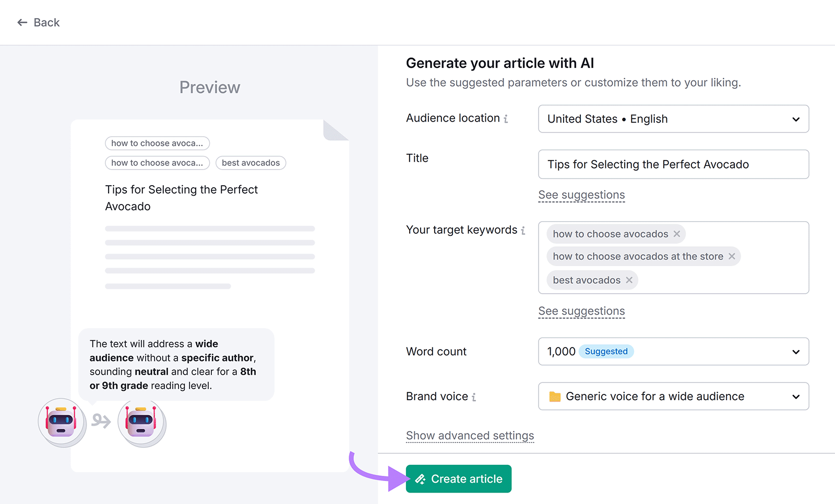Click the Back arrow at top left

21,22
